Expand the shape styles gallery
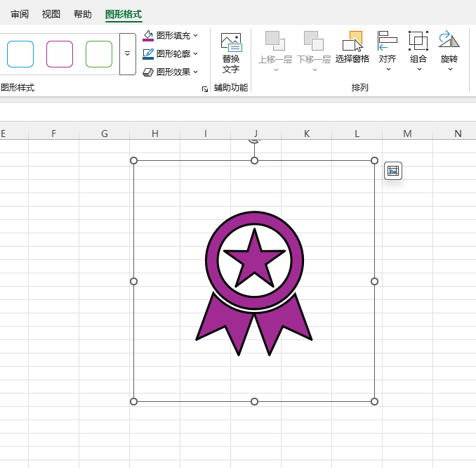 pyautogui.click(x=128, y=54)
